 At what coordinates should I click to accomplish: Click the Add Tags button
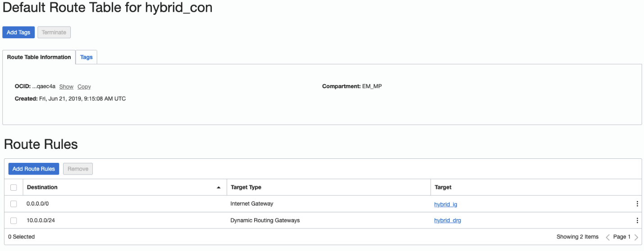[18, 32]
